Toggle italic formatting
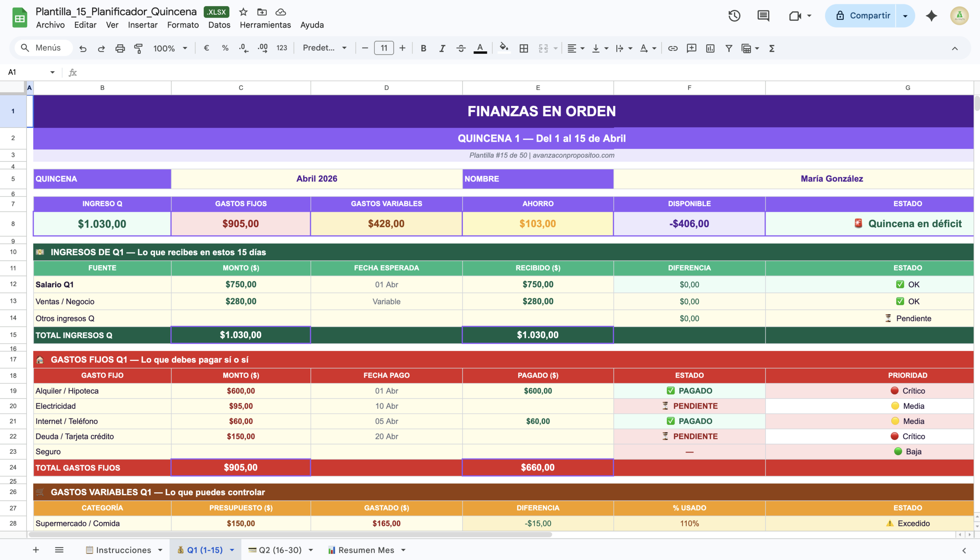Viewport: 980px width, 560px height. pyautogui.click(x=442, y=49)
